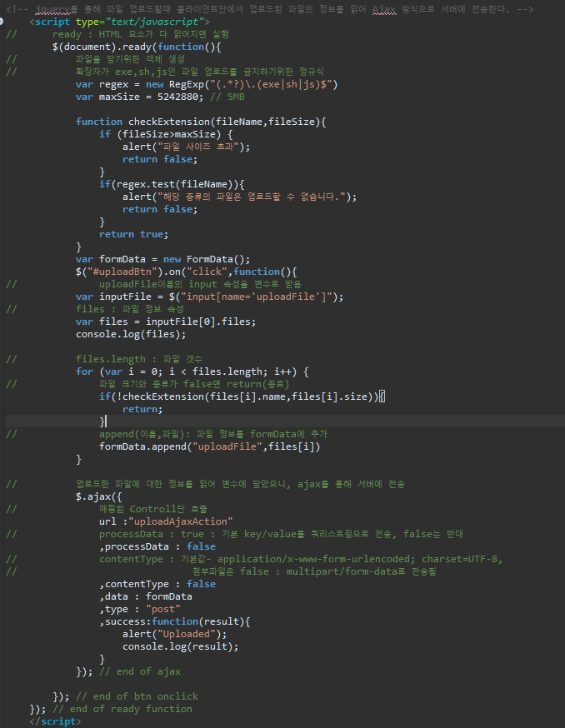
Task: Click the 'return true;' statement
Action: (x=134, y=234)
